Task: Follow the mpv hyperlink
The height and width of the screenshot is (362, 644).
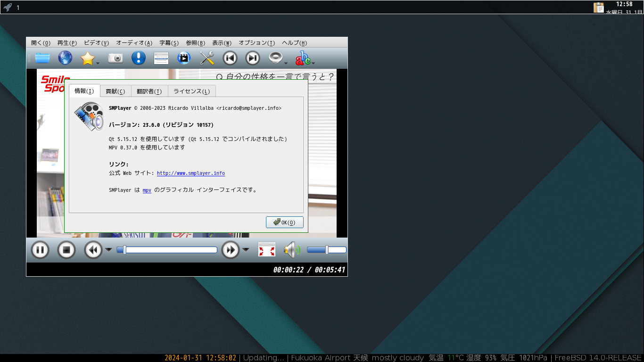Action: (x=147, y=190)
